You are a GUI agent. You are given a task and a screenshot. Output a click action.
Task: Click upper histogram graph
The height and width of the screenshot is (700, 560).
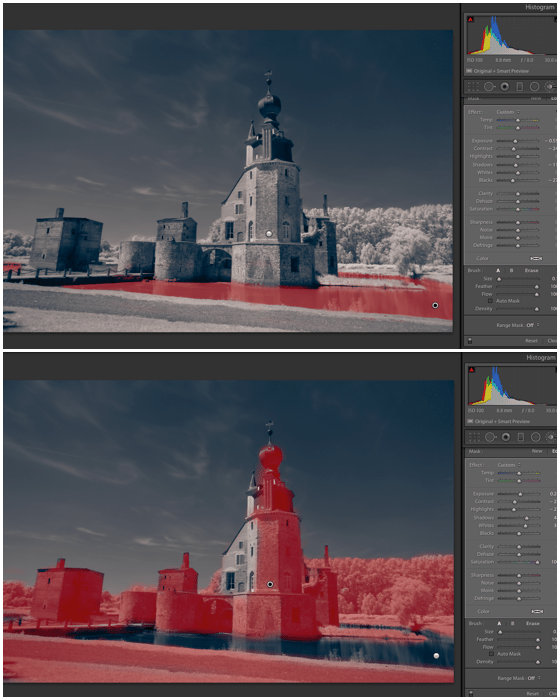coord(511,35)
